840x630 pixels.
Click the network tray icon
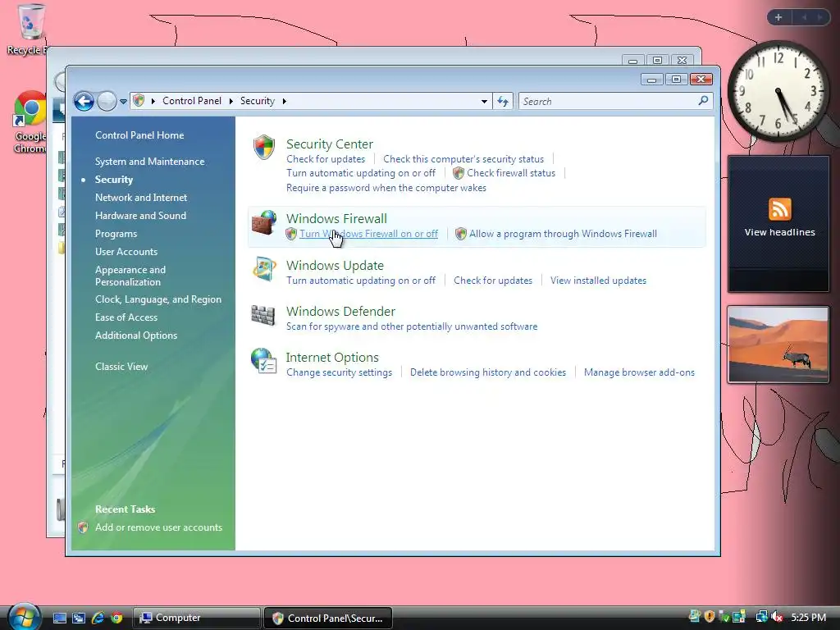[761, 617]
